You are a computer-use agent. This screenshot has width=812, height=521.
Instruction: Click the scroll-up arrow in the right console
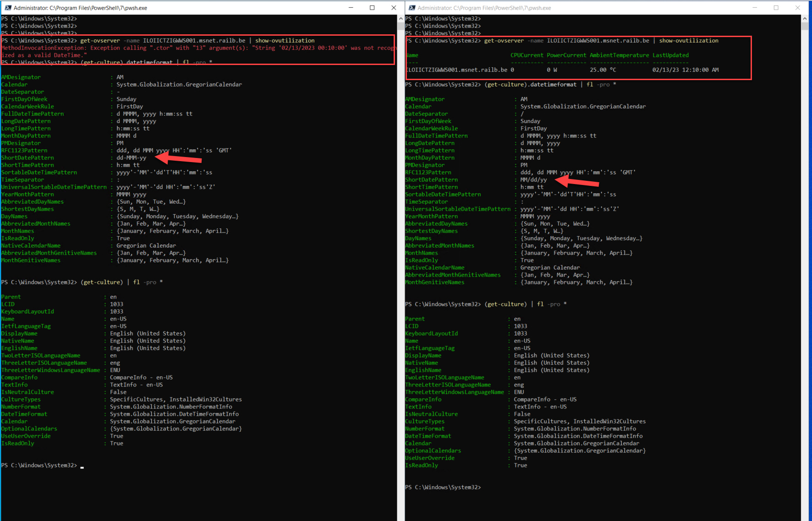coord(804,18)
